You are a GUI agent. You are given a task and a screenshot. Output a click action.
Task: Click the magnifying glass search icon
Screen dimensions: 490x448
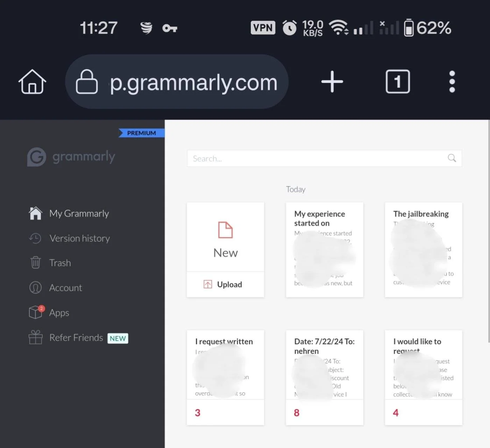[x=452, y=158]
